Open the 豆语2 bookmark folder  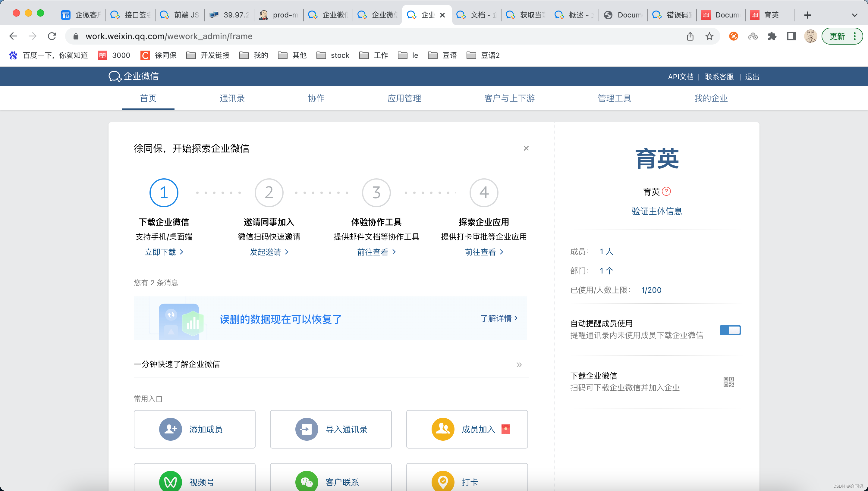click(x=483, y=55)
